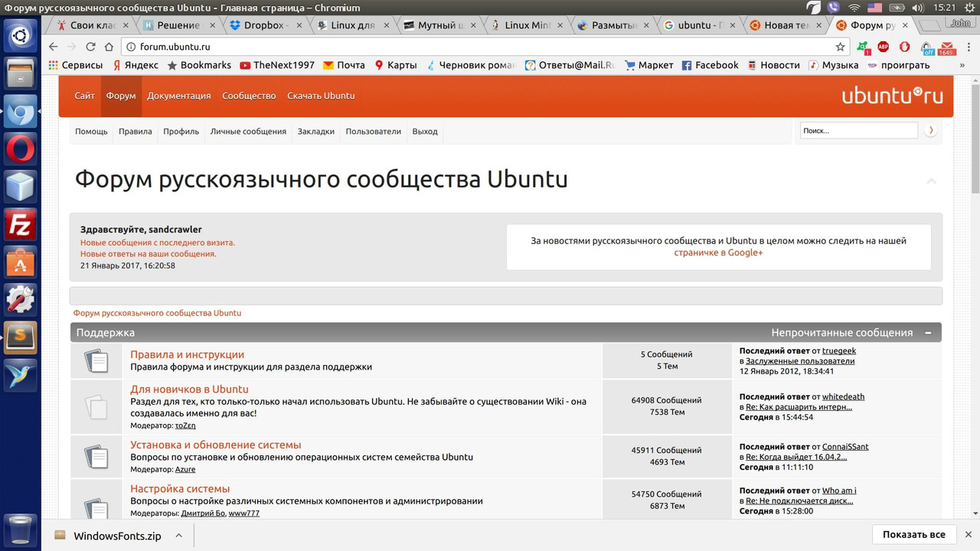Follow the страничке в Google+ link
Screen dimensions: 980x551
pyautogui.click(x=718, y=253)
